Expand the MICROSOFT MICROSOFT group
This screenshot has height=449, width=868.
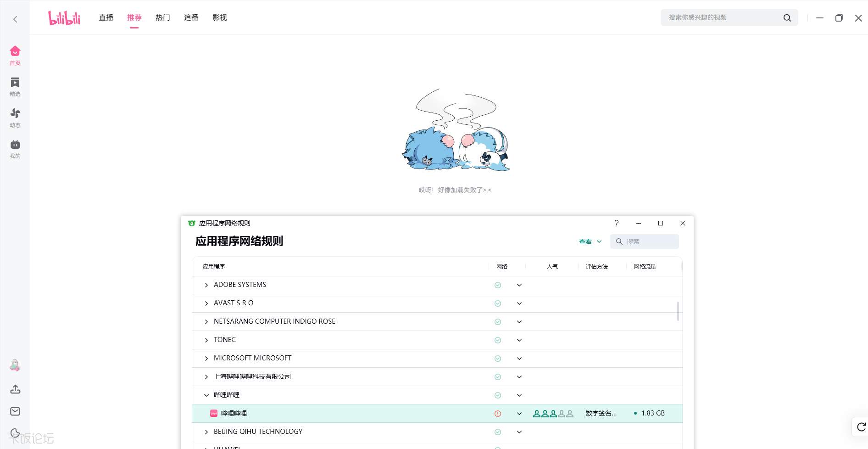tap(206, 359)
